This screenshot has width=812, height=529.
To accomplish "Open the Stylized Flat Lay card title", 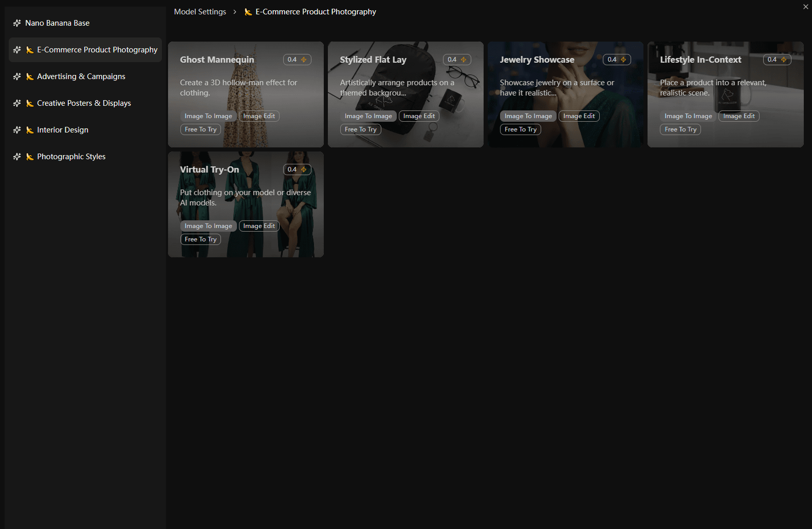I will pyautogui.click(x=373, y=60).
